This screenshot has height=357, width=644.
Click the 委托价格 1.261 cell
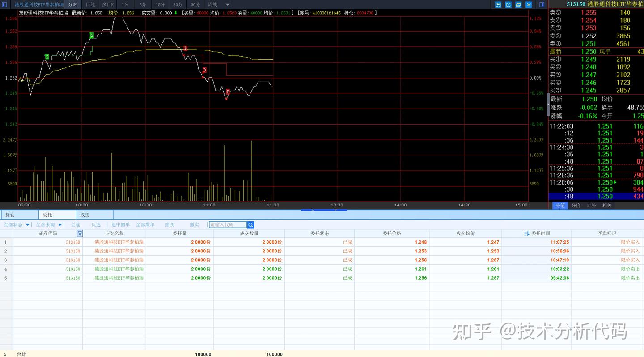tap(392, 269)
